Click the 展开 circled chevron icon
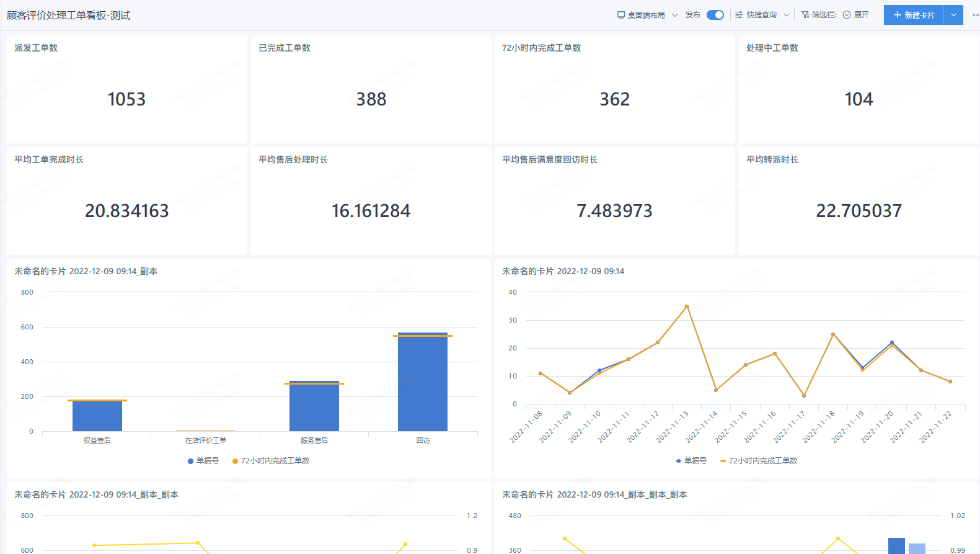This screenshot has height=554, width=980. click(847, 15)
